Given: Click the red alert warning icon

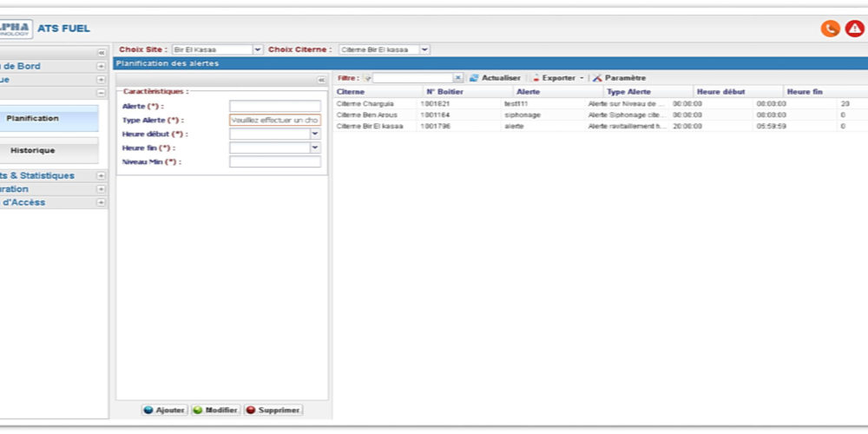Looking at the screenshot, I should point(854,29).
